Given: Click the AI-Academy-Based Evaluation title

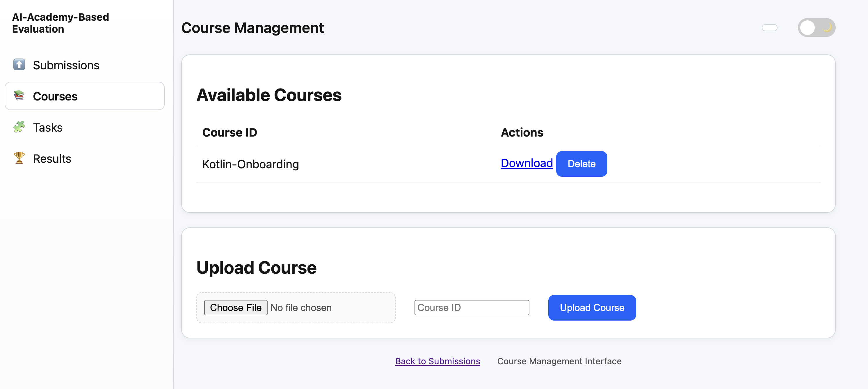Looking at the screenshot, I should click(61, 23).
